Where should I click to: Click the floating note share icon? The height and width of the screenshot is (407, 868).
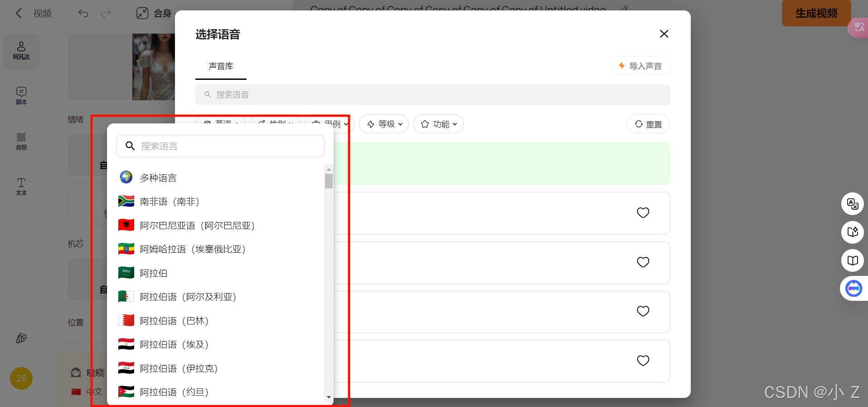pos(853,232)
